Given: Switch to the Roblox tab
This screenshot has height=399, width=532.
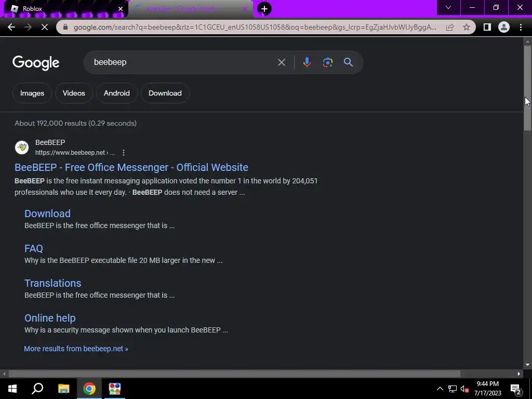Looking at the screenshot, I should pyautogui.click(x=64, y=9).
